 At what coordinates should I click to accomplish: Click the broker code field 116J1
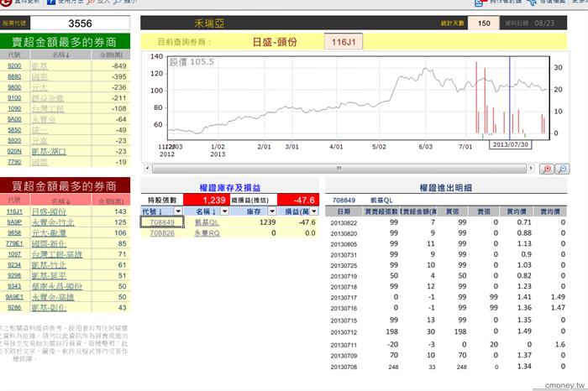[x=344, y=42]
